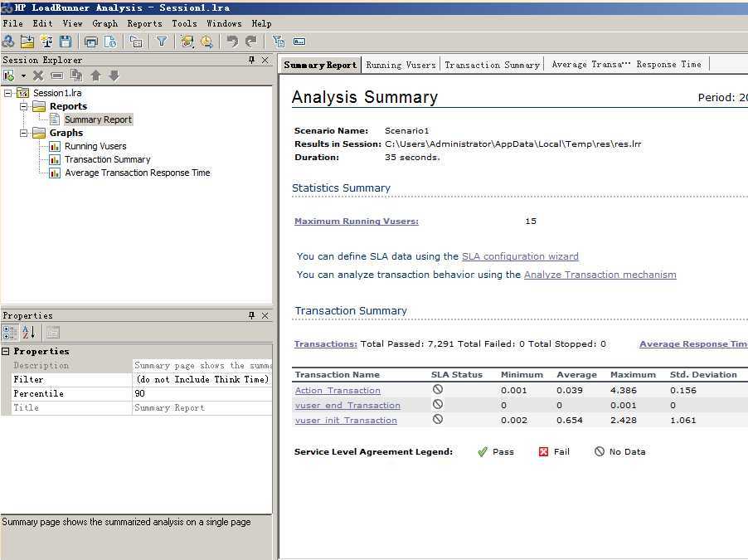748x560 pixels.
Task: Click the Open Session folder icon
Action: click(x=27, y=41)
